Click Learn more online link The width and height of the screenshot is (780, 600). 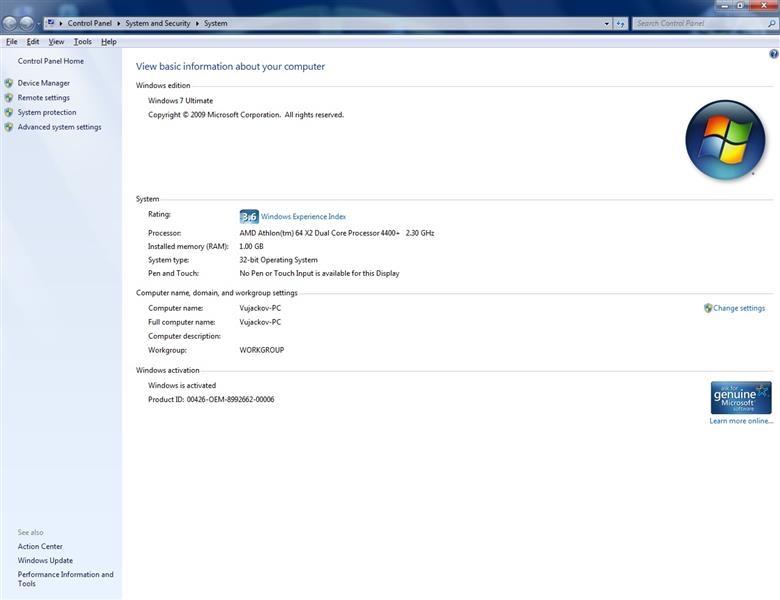tap(741, 421)
